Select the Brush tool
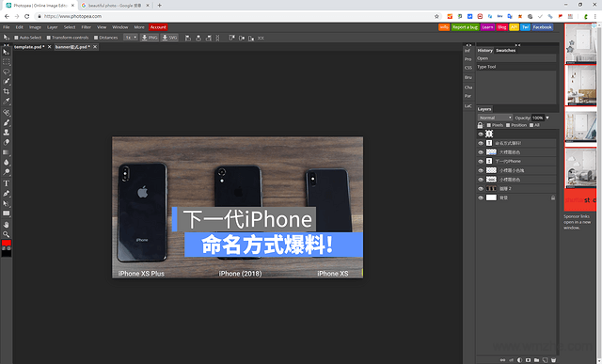This screenshot has width=602, height=364. tap(7, 122)
